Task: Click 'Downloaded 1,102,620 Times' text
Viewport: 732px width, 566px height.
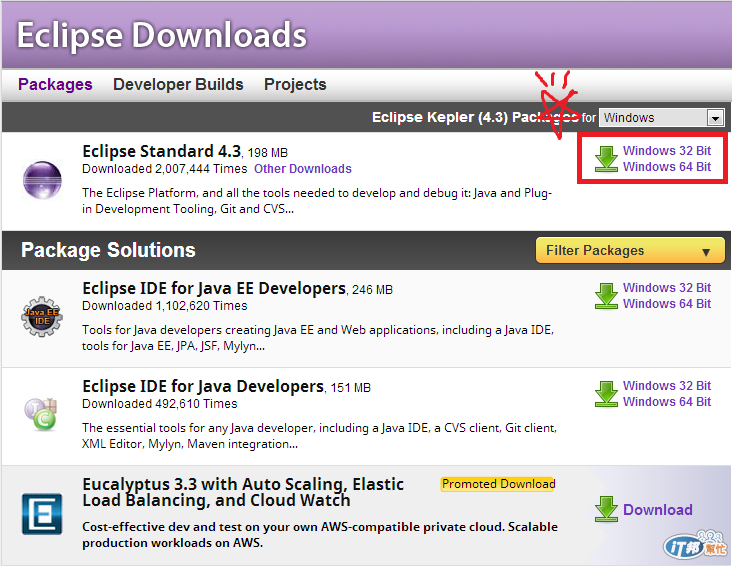Action: click(165, 305)
